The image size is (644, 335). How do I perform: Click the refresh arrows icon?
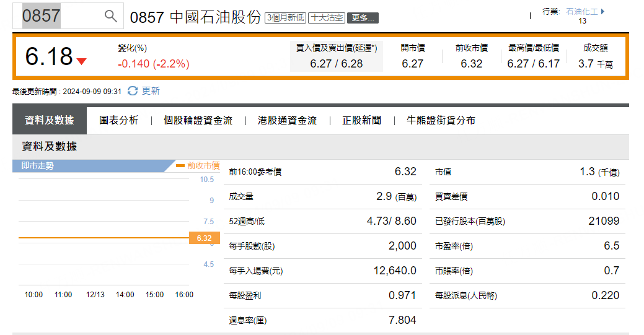point(132,91)
